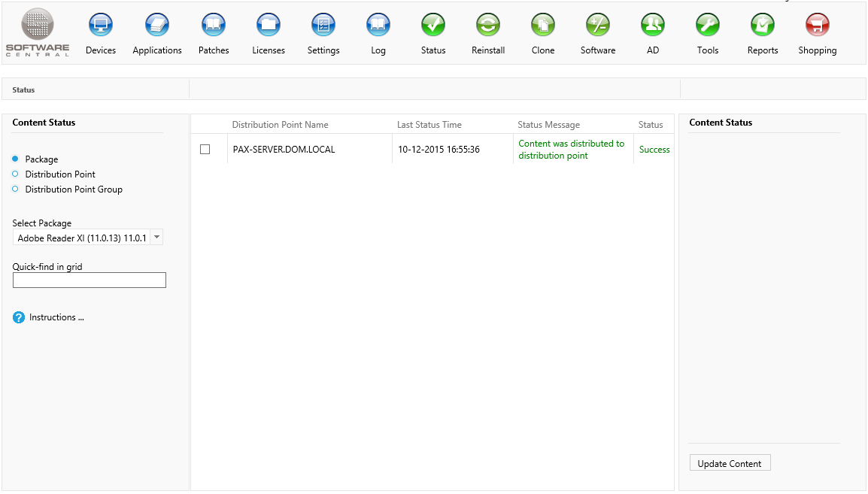The height and width of the screenshot is (494, 868).
Task: Click the red Shopping cart icon
Action: pyautogui.click(x=818, y=26)
